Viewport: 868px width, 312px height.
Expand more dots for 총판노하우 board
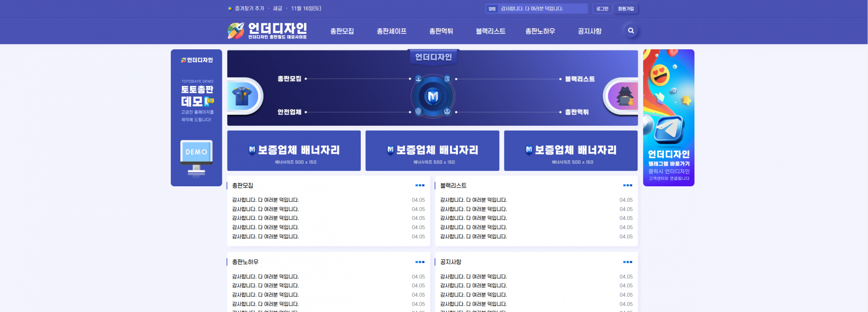[420, 262]
